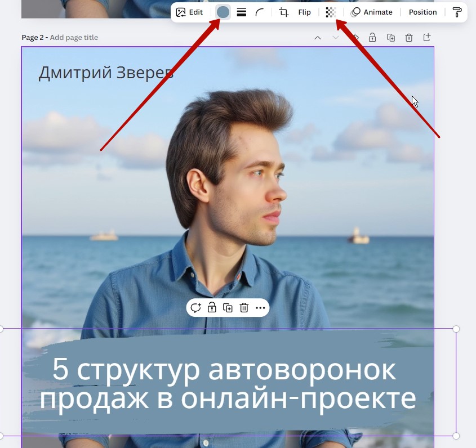Expand more options (three dots) on floating toolbar
Screen dimensions: 476x448
pyautogui.click(x=260, y=308)
